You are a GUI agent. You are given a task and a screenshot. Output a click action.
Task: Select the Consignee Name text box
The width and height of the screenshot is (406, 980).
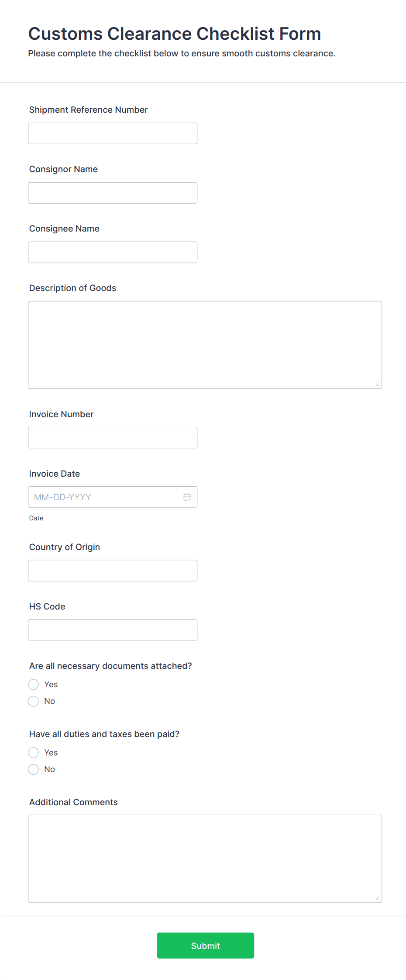[113, 252]
